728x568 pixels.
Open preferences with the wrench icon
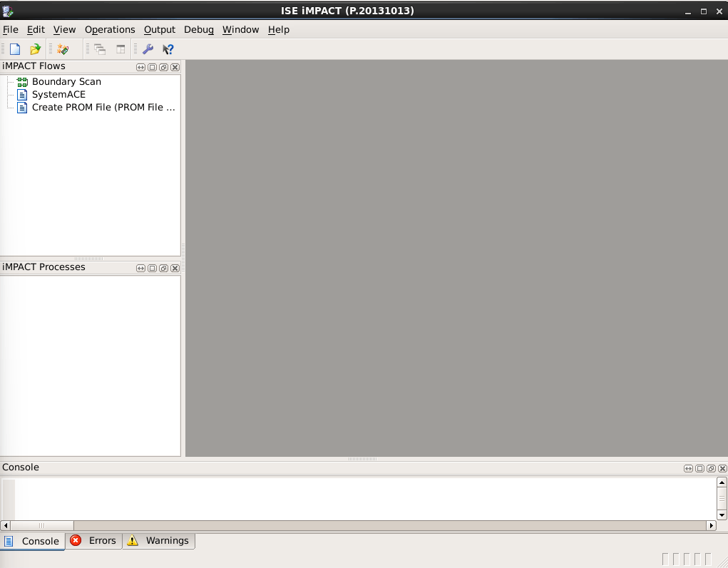point(148,49)
